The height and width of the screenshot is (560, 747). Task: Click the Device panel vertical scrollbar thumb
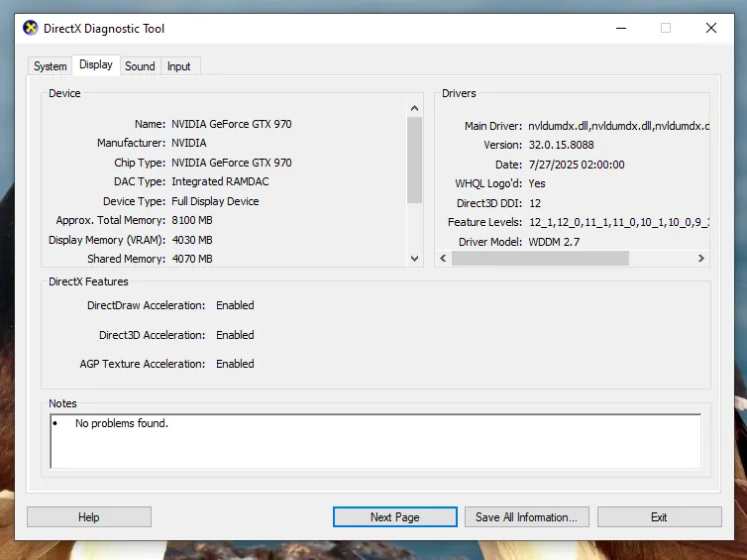pos(414,161)
